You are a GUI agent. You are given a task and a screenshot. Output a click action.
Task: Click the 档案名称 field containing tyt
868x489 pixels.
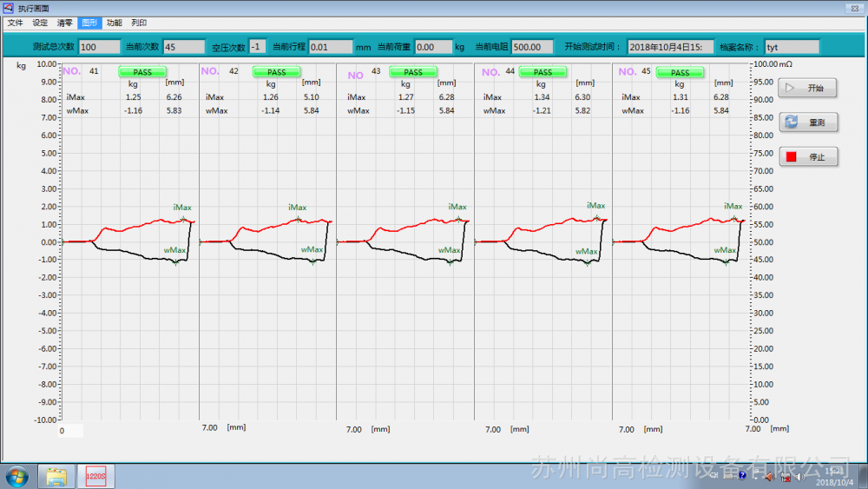(x=791, y=47)
